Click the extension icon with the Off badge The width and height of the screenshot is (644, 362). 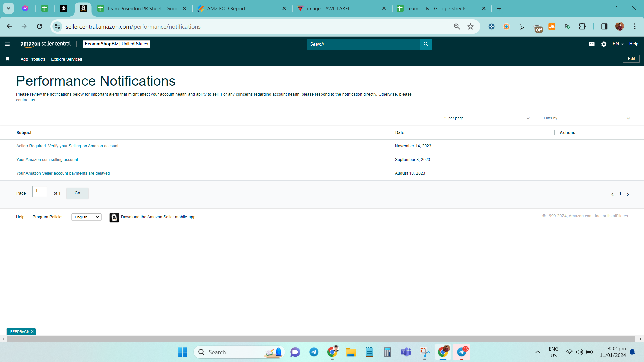pos(538,28)
